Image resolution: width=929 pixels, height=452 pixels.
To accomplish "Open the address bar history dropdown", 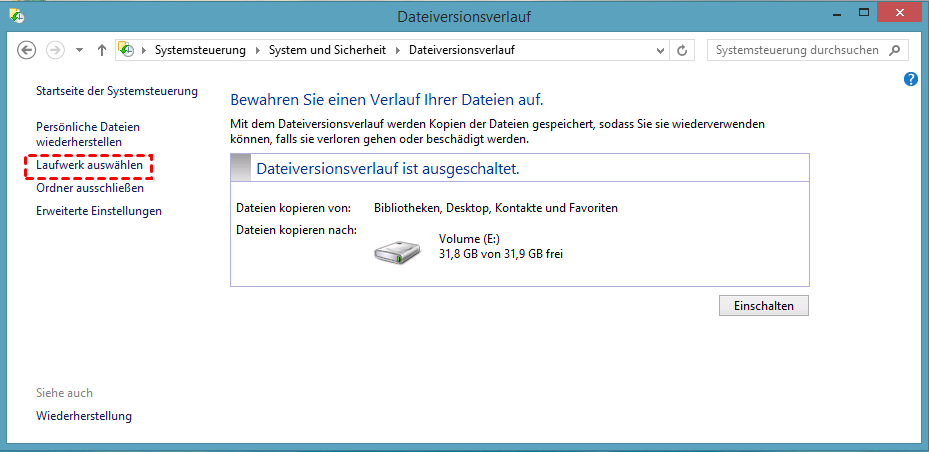I will point(661,51).
